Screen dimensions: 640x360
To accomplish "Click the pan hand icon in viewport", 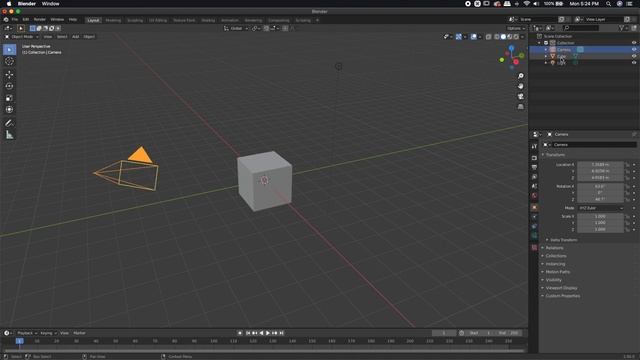I will tap(520, 86).
